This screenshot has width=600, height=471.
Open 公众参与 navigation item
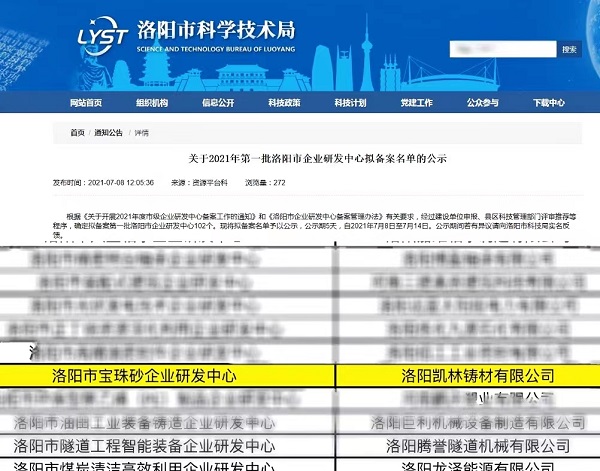[x=483, y=103]
